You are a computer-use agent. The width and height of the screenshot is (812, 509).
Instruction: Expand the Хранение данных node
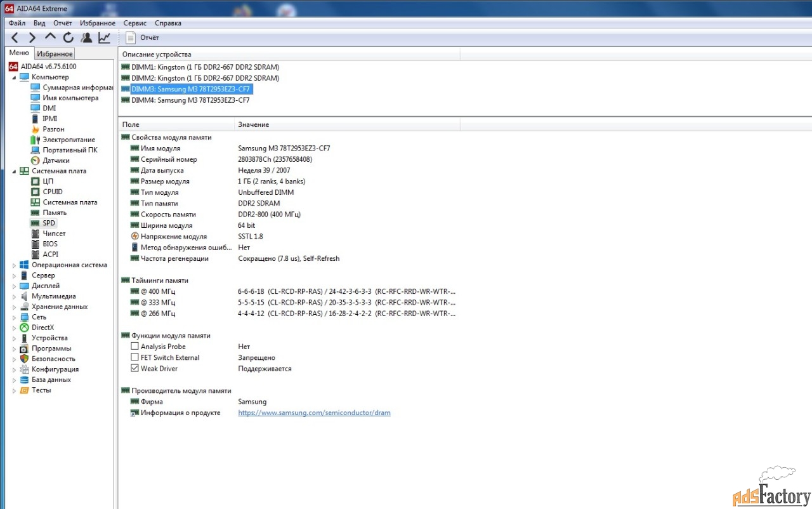pos(14,307)
